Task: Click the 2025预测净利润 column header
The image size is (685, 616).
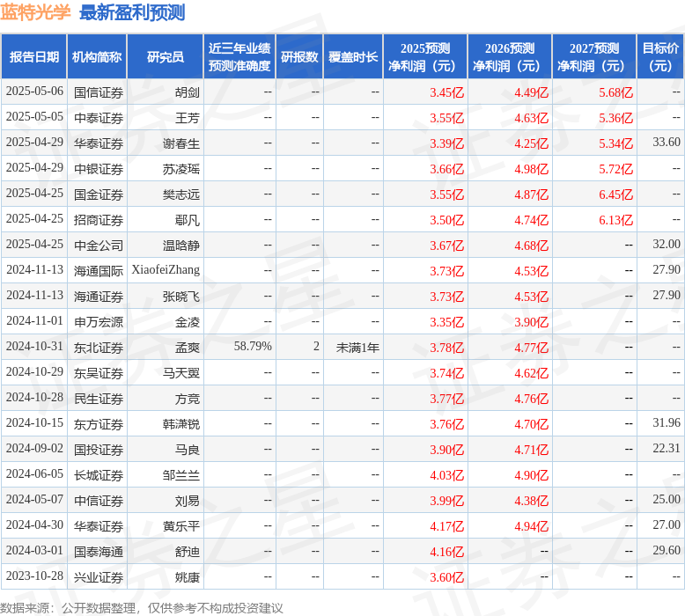Action: [425, 56]
